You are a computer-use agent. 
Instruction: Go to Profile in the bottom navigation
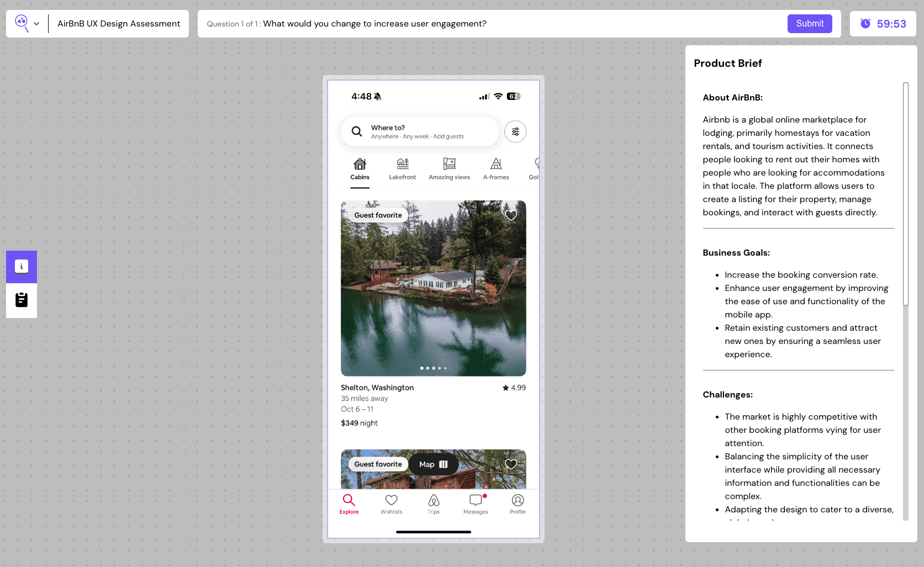tap(518, 504)
